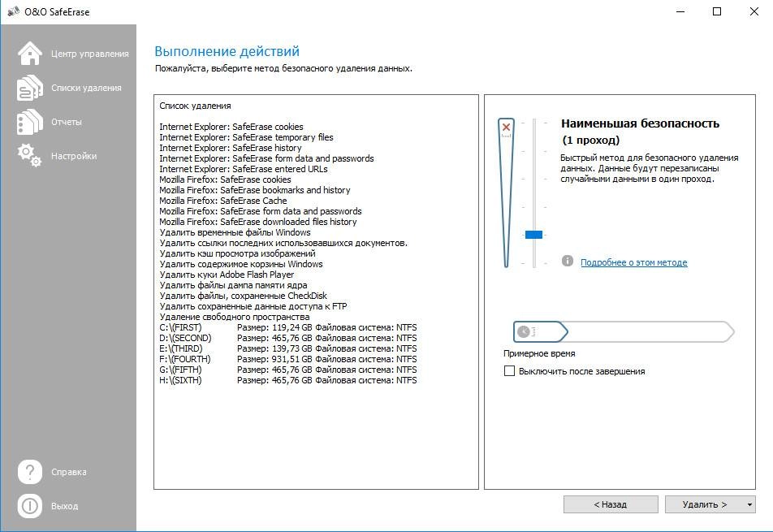Click the estimated time progress bar
This screenshot has width=773, height=532.
624,332
